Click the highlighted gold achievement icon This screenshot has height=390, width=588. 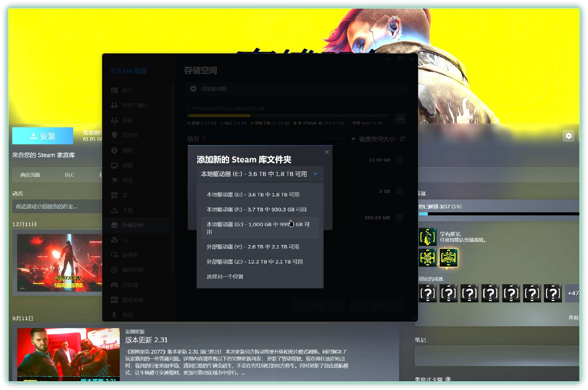pyautogui.click(x=448, y=258)
